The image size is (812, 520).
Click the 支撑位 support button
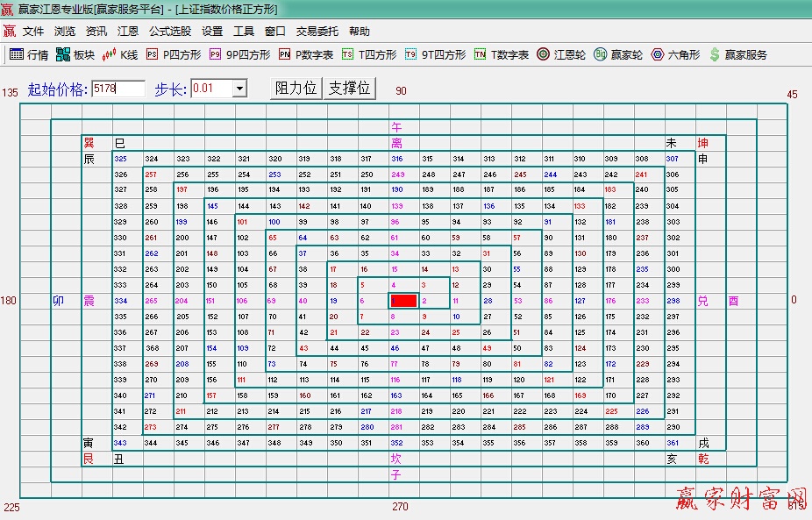[350, 88]
